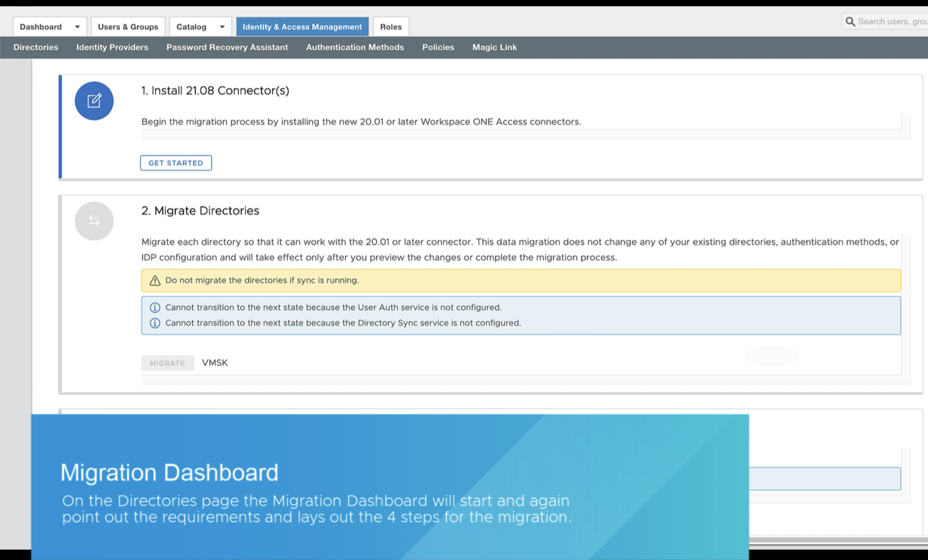Click the magnifying glass search icon
The image size is (928, 560).
(x=850, y=21)
